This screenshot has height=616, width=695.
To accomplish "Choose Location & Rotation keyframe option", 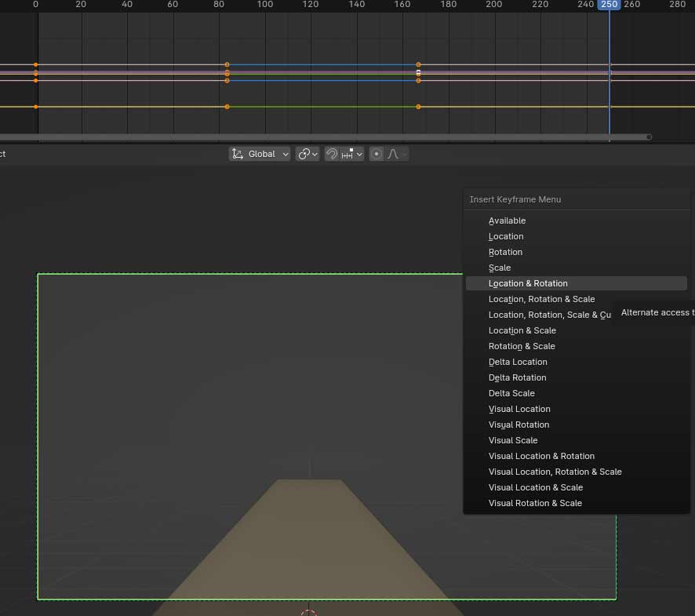I will (528, 283).
